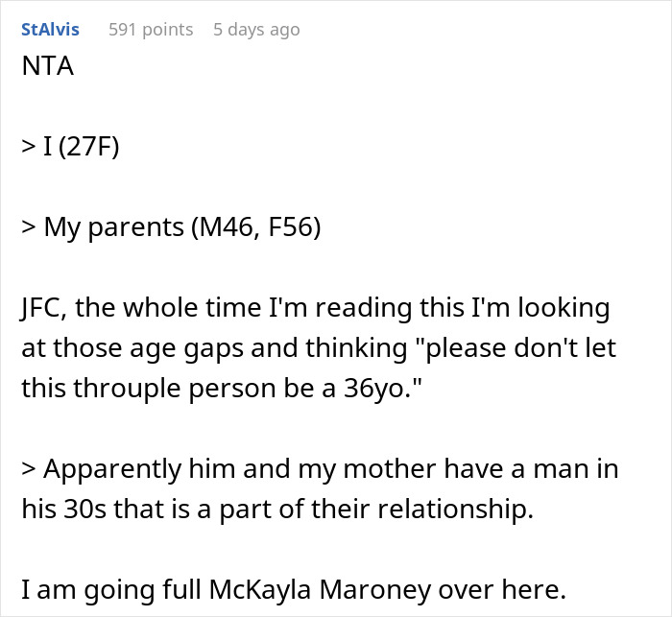Screen dimensions: 672x617
Task: Open the '5 days ago' timestamp permalink
Action: 256,30
